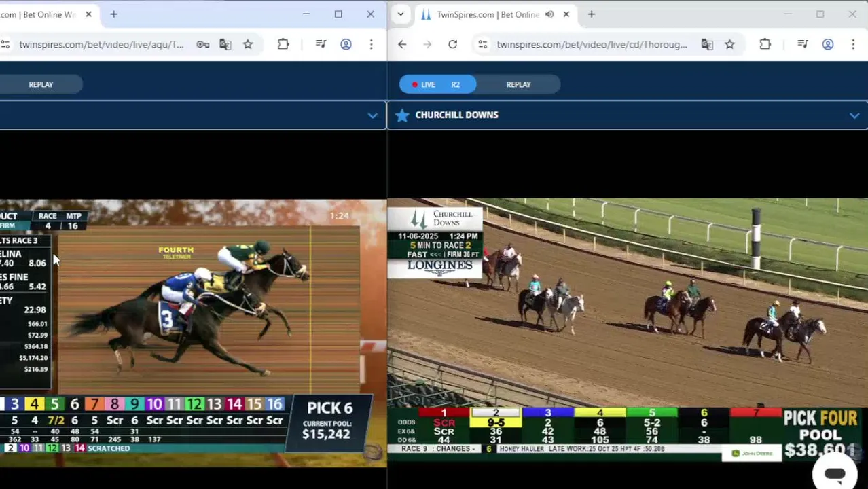Screen dimensions: 868x489
Task: Open profile avatar in right window toolbar
Action: (828, 44)
